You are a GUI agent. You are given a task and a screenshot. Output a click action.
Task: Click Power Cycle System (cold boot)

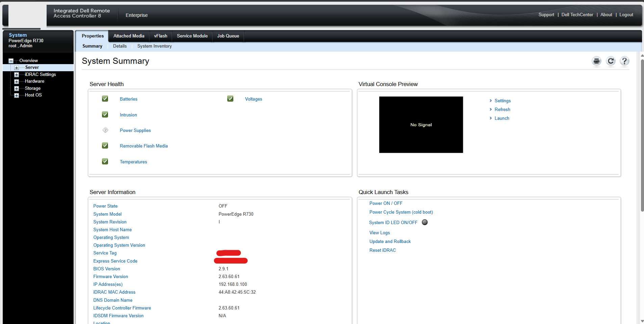click(401, 212)
